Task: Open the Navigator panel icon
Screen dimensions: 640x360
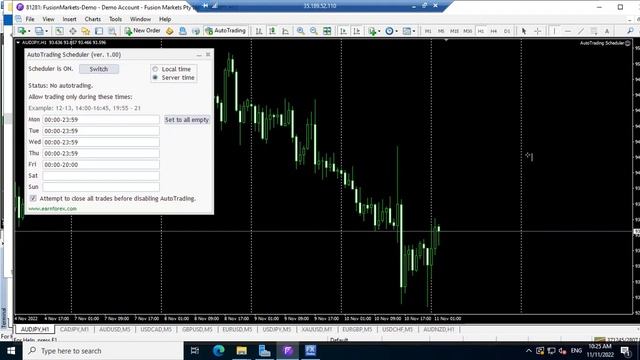Action: [86, 31]
